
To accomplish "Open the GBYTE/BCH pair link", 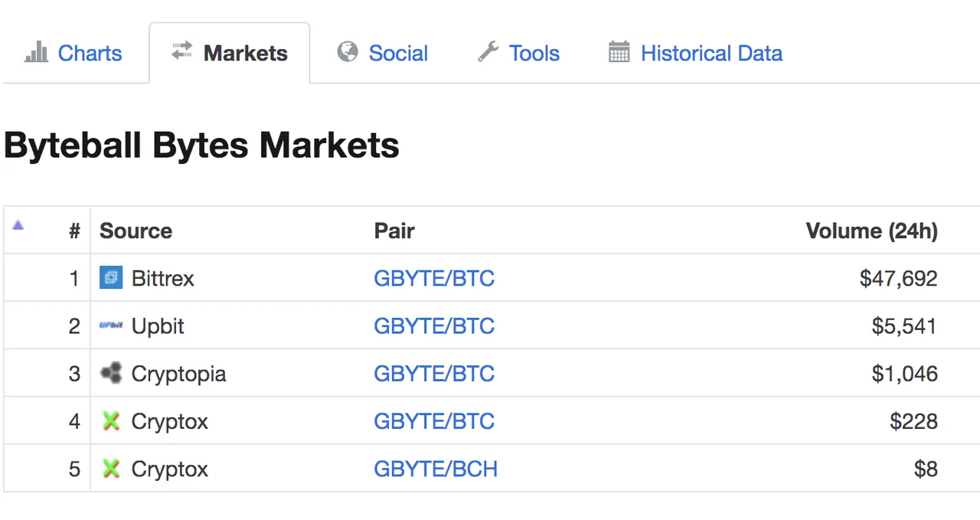I will (x=436, y=469).
